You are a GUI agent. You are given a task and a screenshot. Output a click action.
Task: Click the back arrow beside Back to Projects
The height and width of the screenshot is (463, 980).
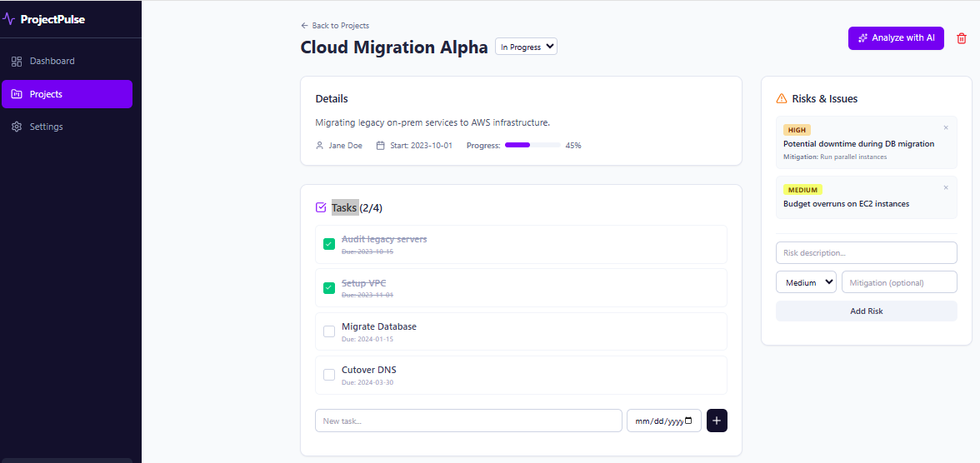click(305, 26)
